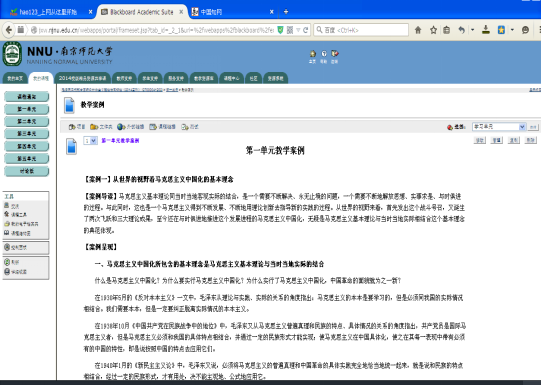This screenshot has height=385, width=542.
Task: Click the Blackboard home icon in the header
Action: 312,54
